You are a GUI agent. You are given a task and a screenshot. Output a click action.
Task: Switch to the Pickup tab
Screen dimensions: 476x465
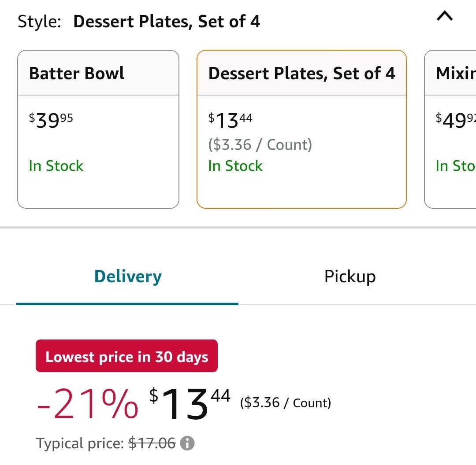coord(350,277)
